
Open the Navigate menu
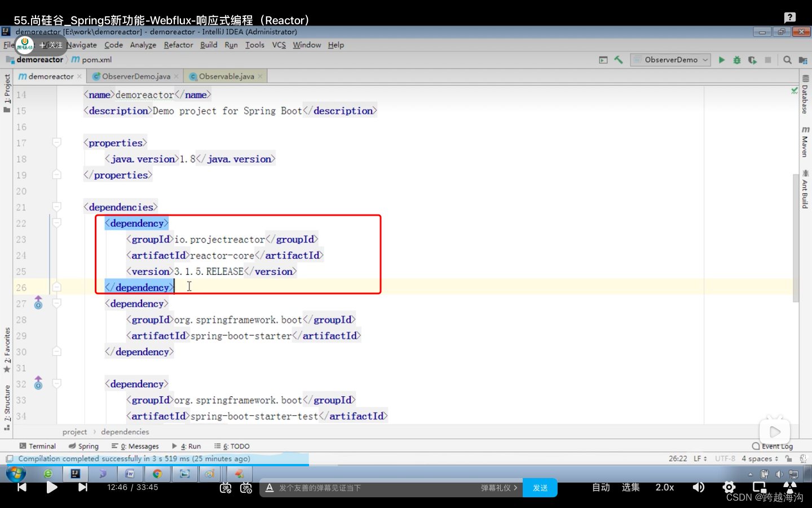point(82,45)
